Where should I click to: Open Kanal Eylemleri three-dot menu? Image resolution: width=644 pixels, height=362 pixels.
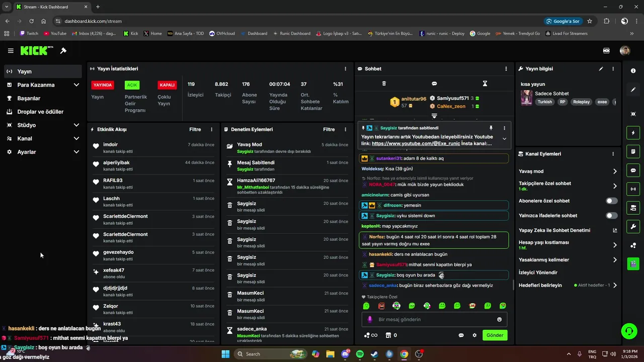pos(613,154)
